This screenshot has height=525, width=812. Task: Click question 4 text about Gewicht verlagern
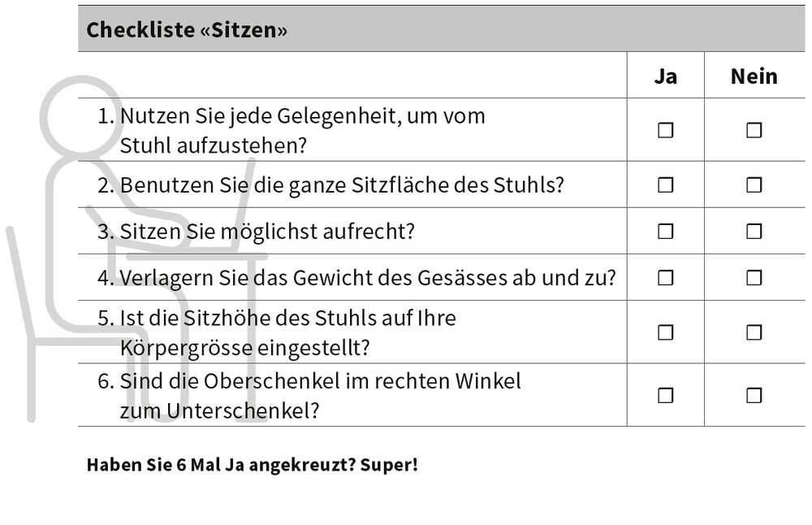pos(356,278)
